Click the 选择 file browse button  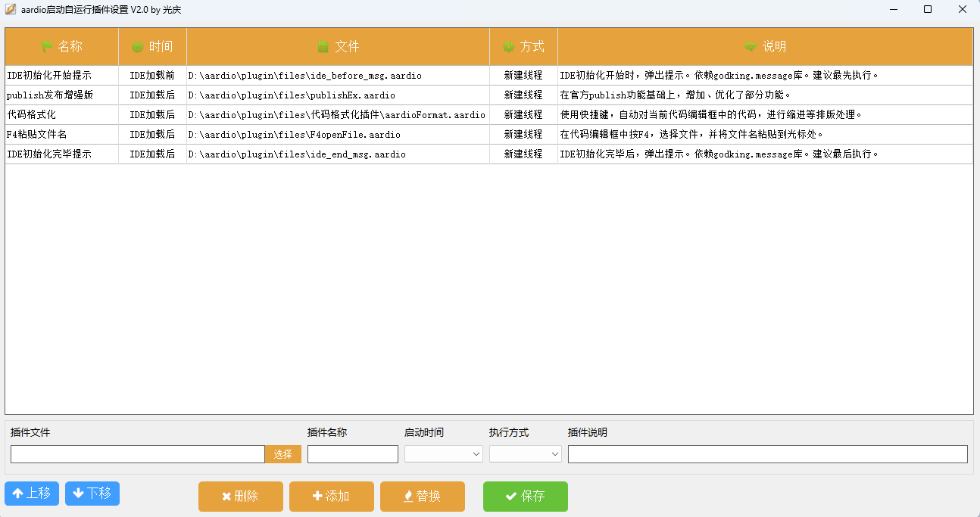[x=283, y=454]
